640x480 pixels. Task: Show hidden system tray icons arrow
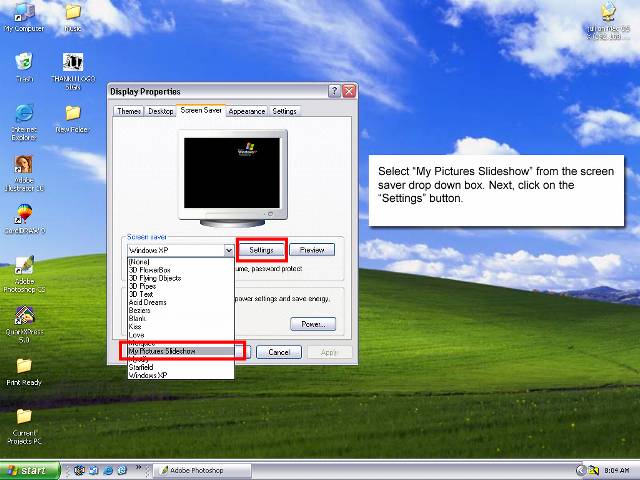(580, 471)
